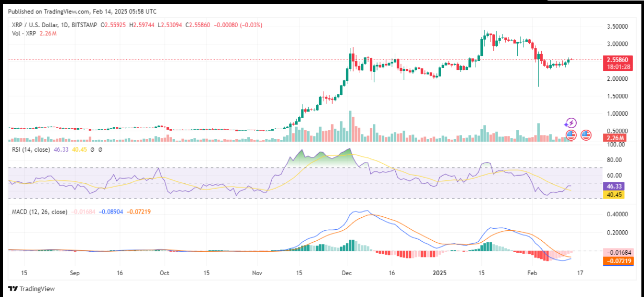Viewport: 644px width, 297px height.
Task: Click the Nov date on time axis
Action: [258, 273]
